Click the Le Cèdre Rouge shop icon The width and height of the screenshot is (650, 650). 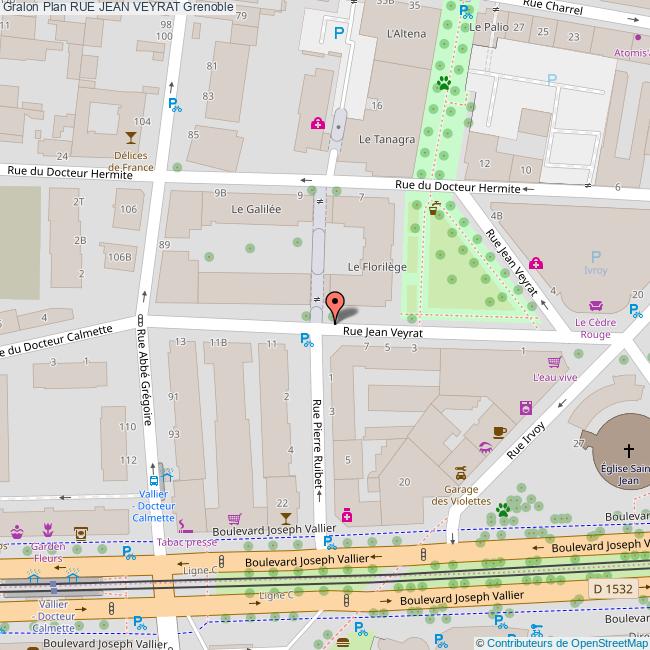[596, 306]
